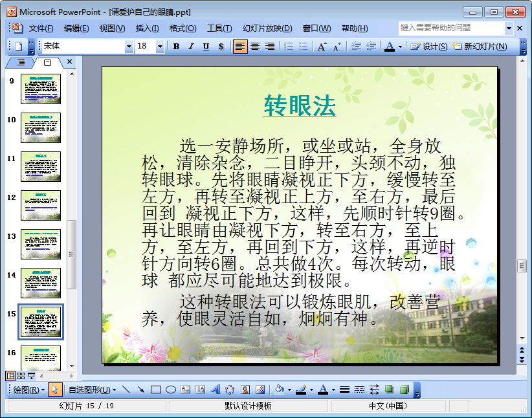Choose dash style icon

click(359, 390)
